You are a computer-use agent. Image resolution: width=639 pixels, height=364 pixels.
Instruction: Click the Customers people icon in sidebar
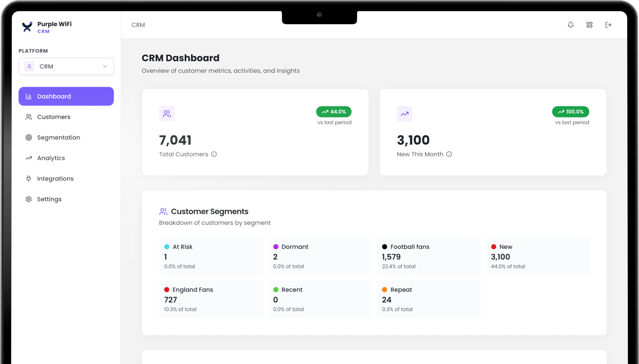pyautogui.click(x=29, y=117)
